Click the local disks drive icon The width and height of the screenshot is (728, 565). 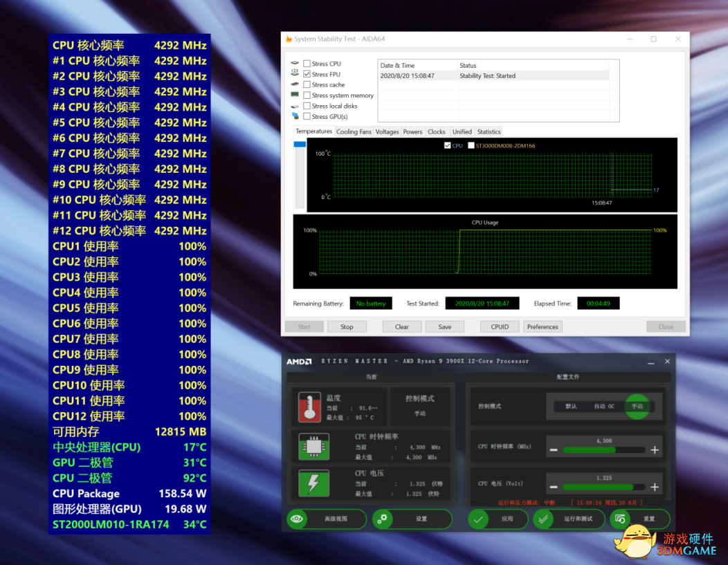tap(295, 106)
